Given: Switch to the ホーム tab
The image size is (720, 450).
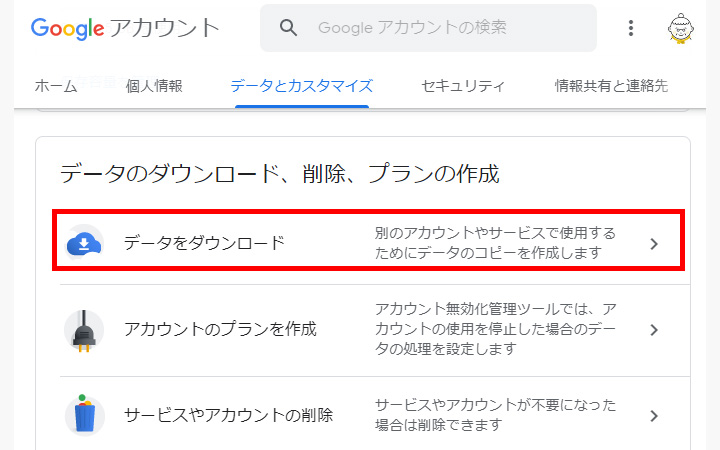Looking at the screenshot, I should click(56, 86).
